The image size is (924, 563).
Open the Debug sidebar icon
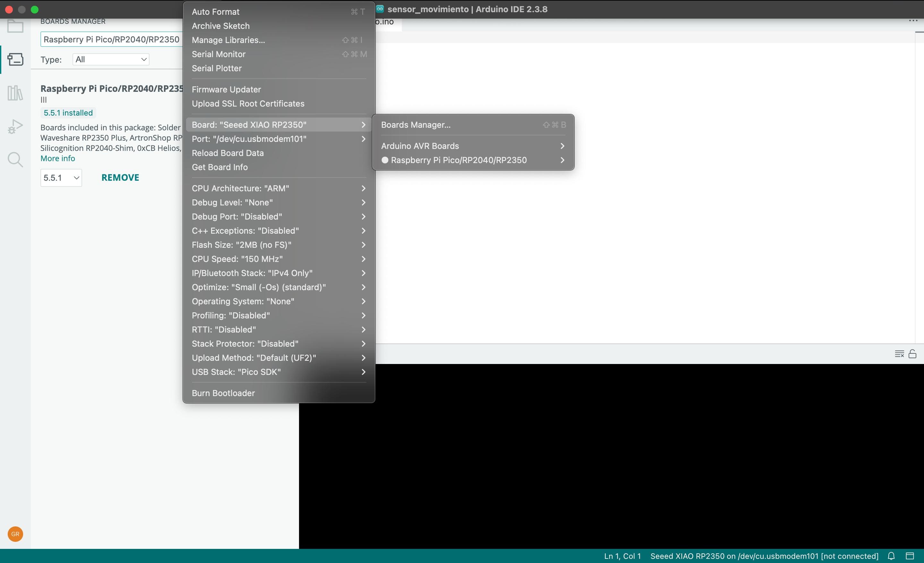point(15,126)
